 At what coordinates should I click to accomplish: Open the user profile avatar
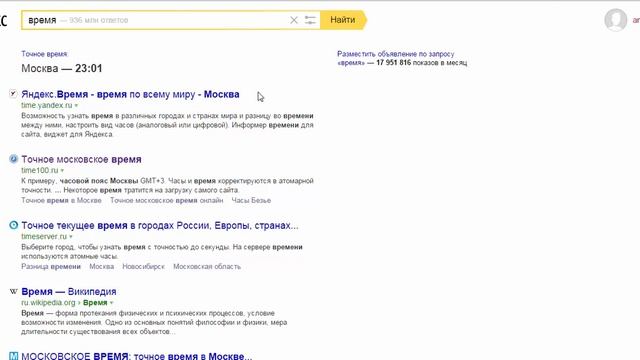point(616,20)
